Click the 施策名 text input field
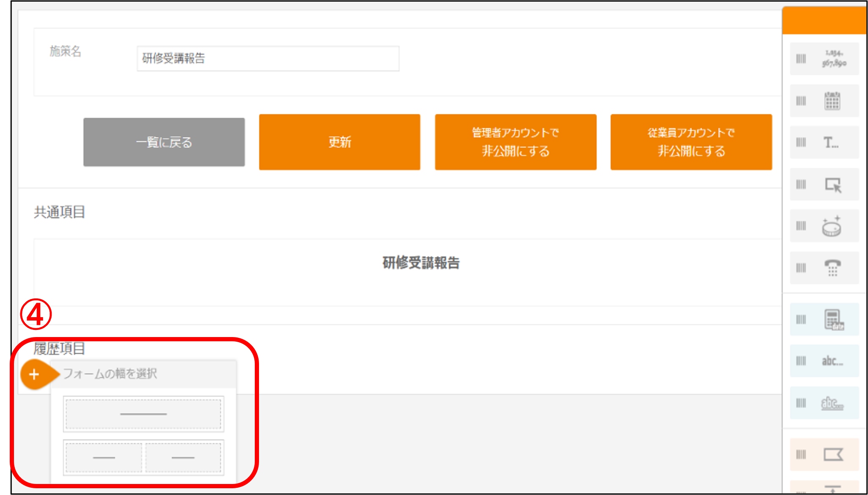 click(268, 58)
